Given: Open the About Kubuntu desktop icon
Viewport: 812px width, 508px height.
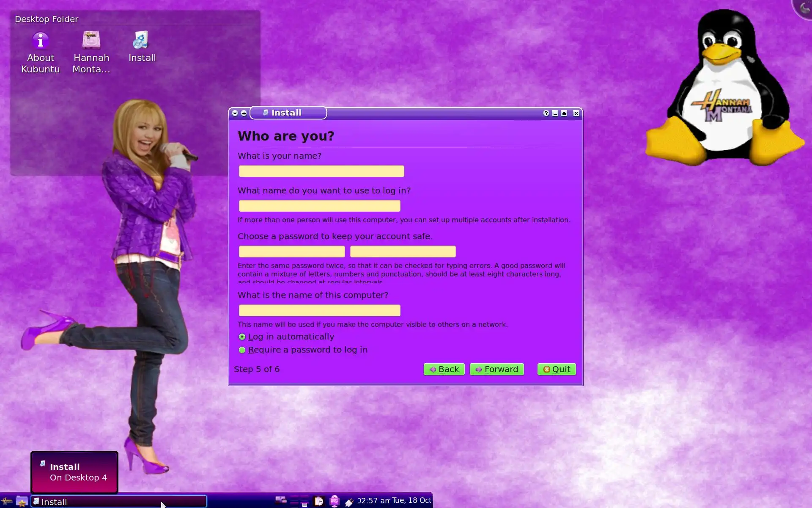Looking at the screenshot, I should [x=41, y=41].
